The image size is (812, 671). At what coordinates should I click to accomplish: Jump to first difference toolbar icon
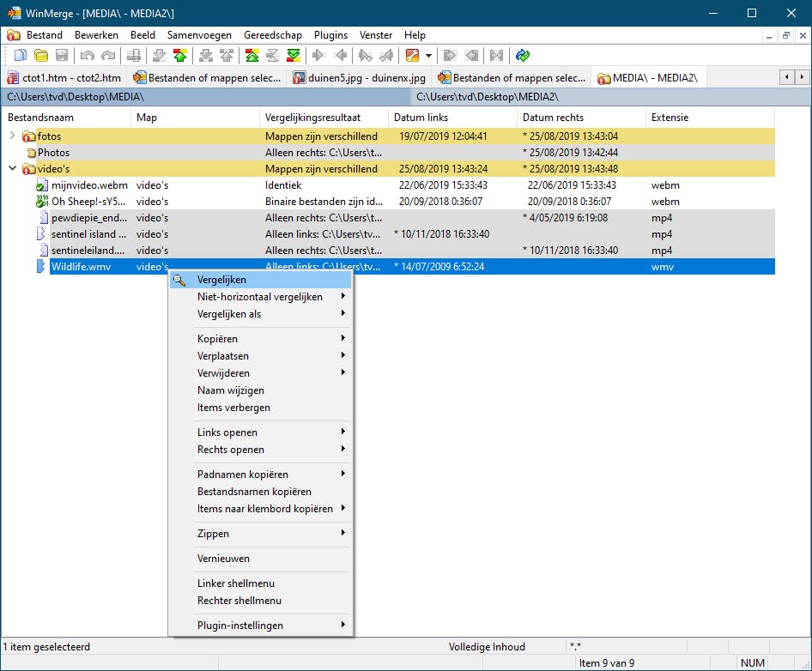coord(252,56)
